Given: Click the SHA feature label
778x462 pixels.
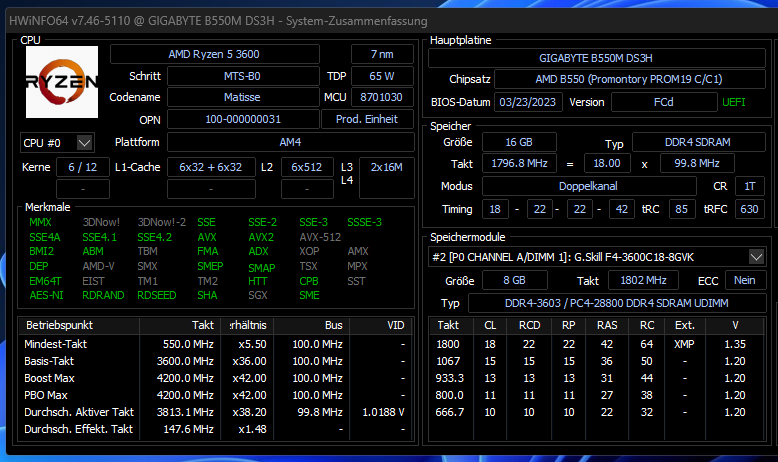Looking at the screenshot, I should coord(207,295).
